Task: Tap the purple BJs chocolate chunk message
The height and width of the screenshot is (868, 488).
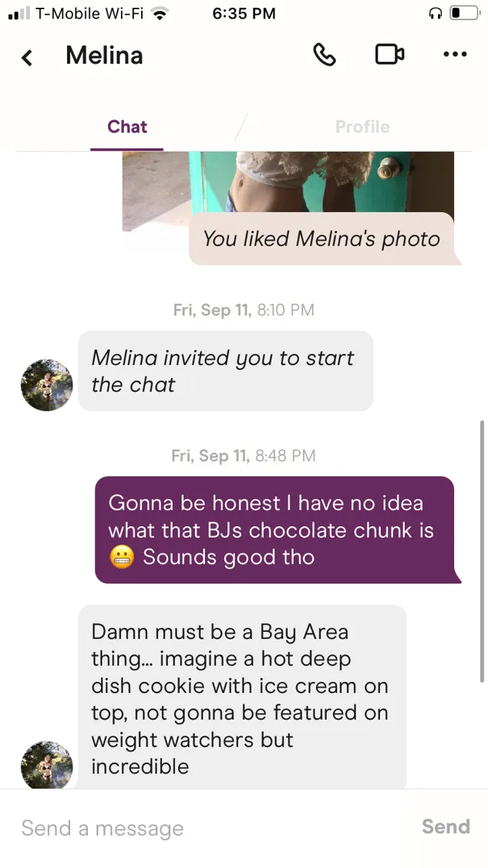Action: pyautogui.click(x=275, y=530)
